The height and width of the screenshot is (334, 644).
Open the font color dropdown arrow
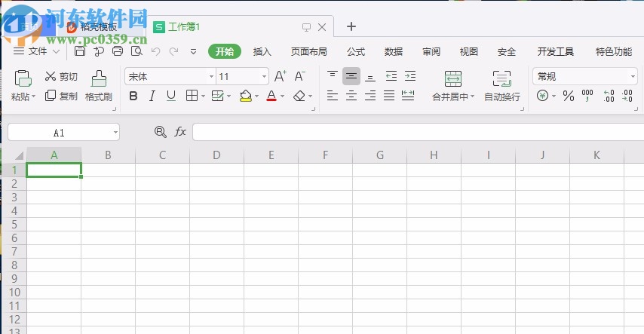[x=282, y=97]
